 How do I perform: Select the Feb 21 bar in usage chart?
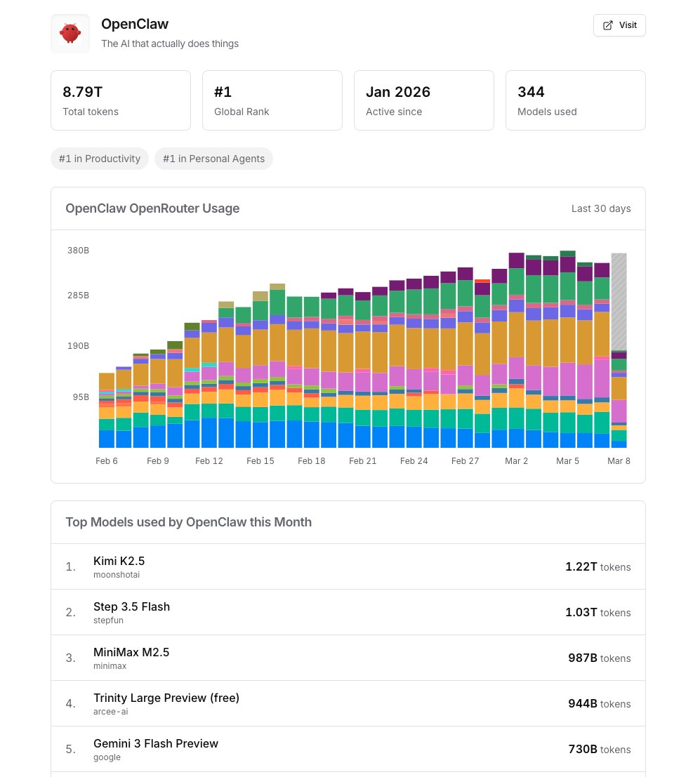point(363,370)
